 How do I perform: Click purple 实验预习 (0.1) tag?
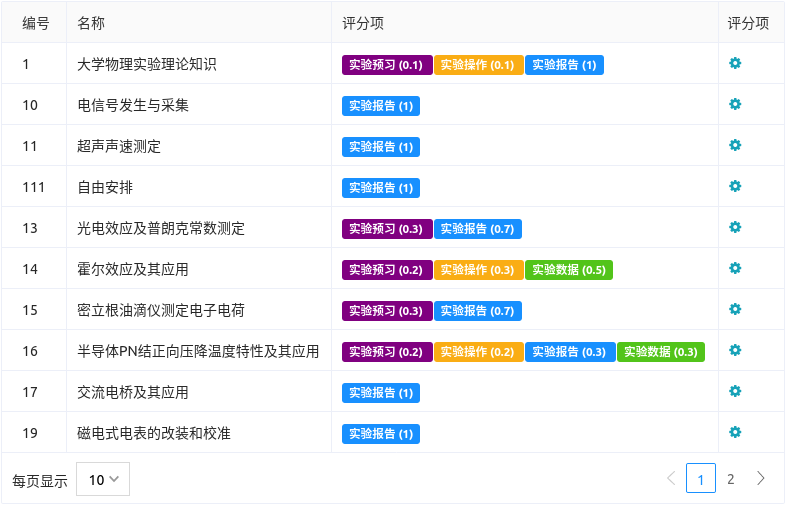[387, 65]
